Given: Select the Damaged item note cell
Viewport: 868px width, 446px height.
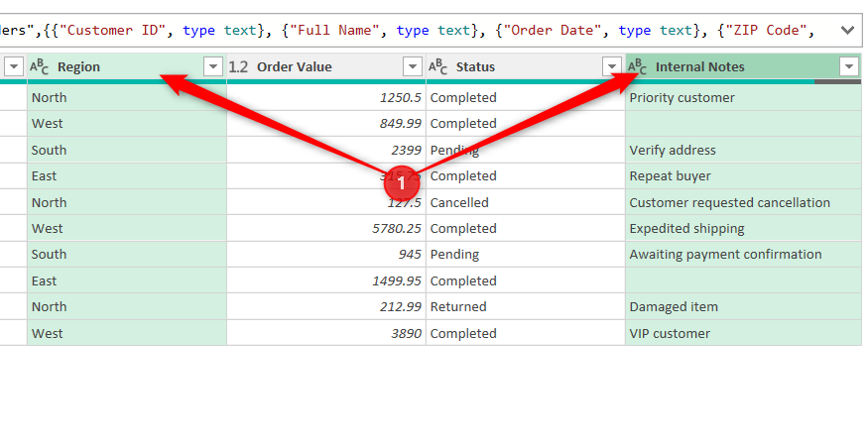Looking at the screenshot, I should click(x=743, y=307).
